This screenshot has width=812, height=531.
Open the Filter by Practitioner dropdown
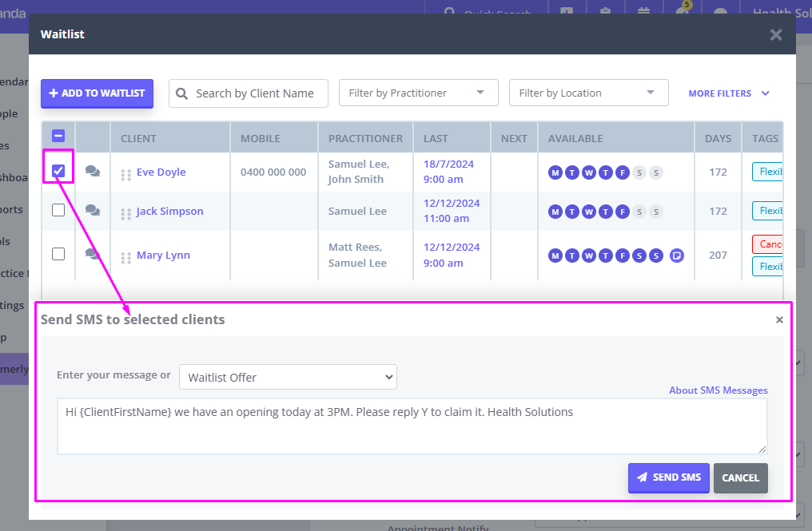click(418, 93)
